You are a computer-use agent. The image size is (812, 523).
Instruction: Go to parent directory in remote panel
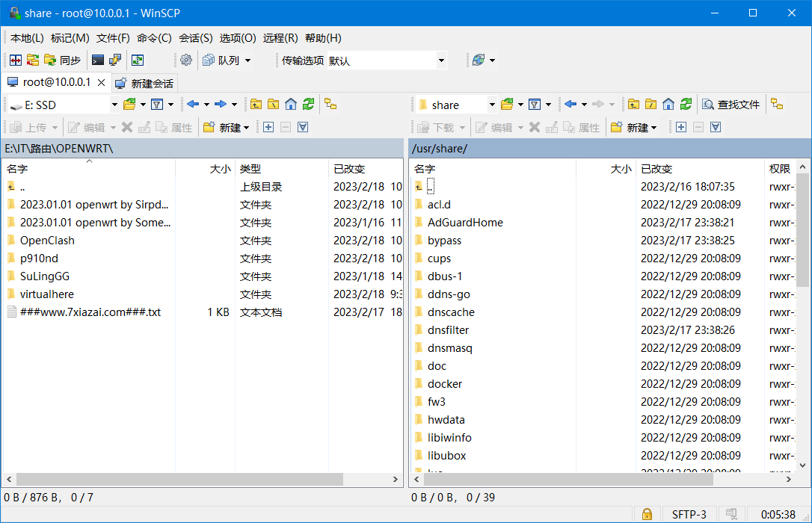point(632,104)
